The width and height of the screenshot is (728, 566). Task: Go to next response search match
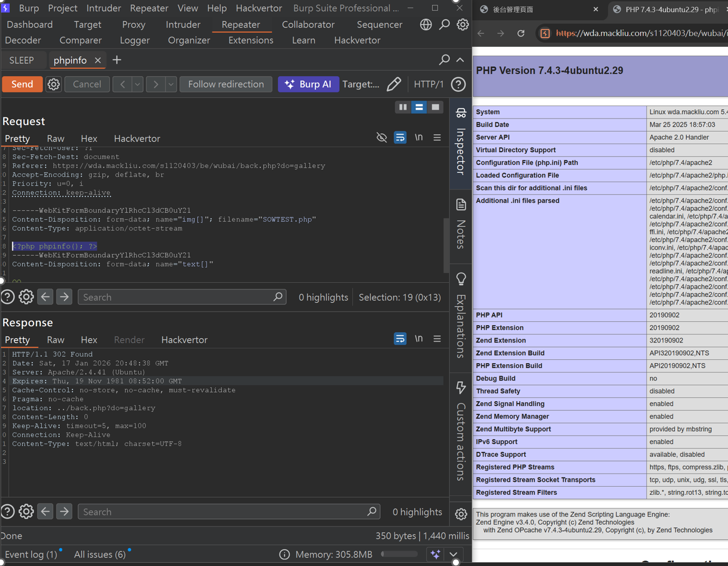(x=64, y=512)
